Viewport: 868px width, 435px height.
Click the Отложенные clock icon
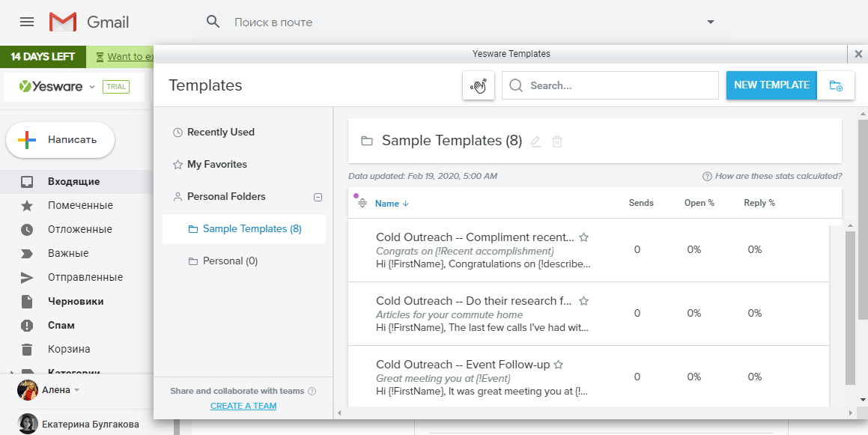26,229
